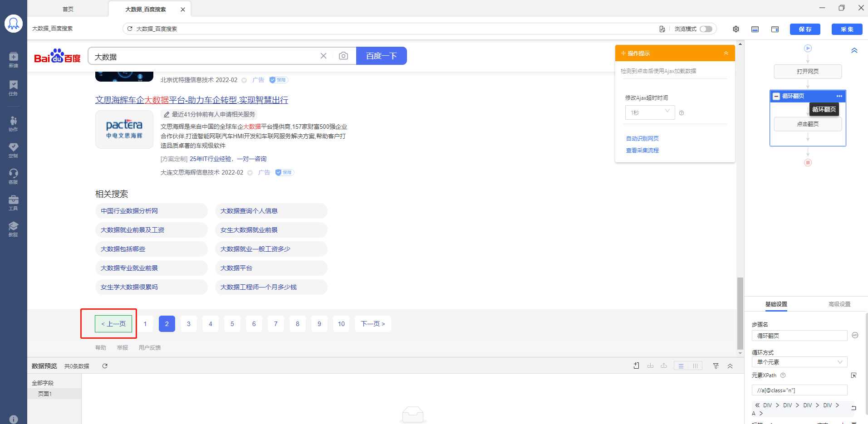Click the pactera logo thumbnail
Image resolution: width=868 pixels, height=424 pixels.
(124, 129)
